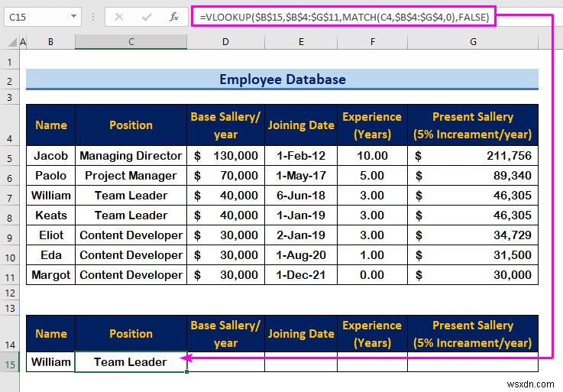The height and width of the screenshot is (392, 563).
Task: Click the Enter checkmark formula icon
Action: (147, 17)
